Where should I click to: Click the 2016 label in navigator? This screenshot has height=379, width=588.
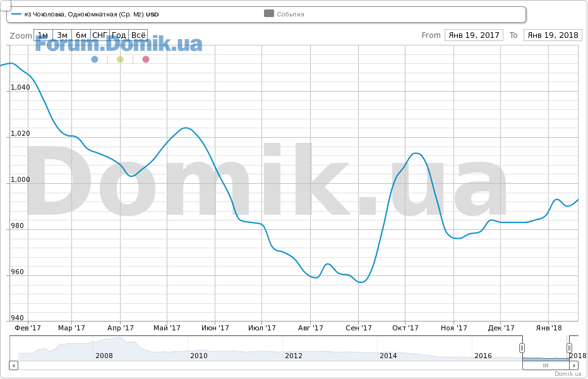click(483, 356)
